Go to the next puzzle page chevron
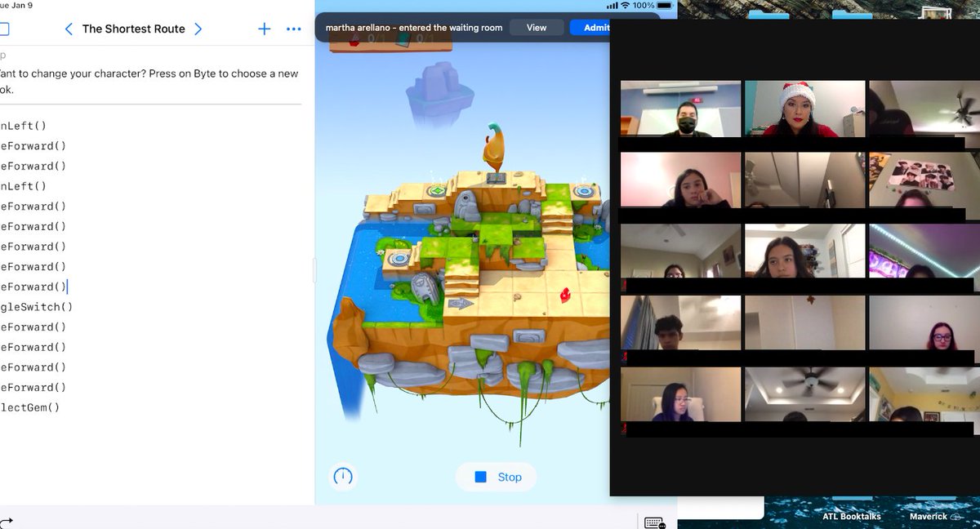The height and width of the screenshot is (529, 980). [x=198, y=29]
